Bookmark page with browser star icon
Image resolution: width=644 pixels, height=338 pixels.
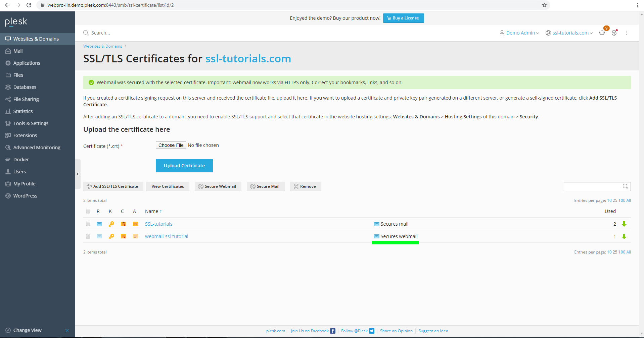(x=544, y=5)
